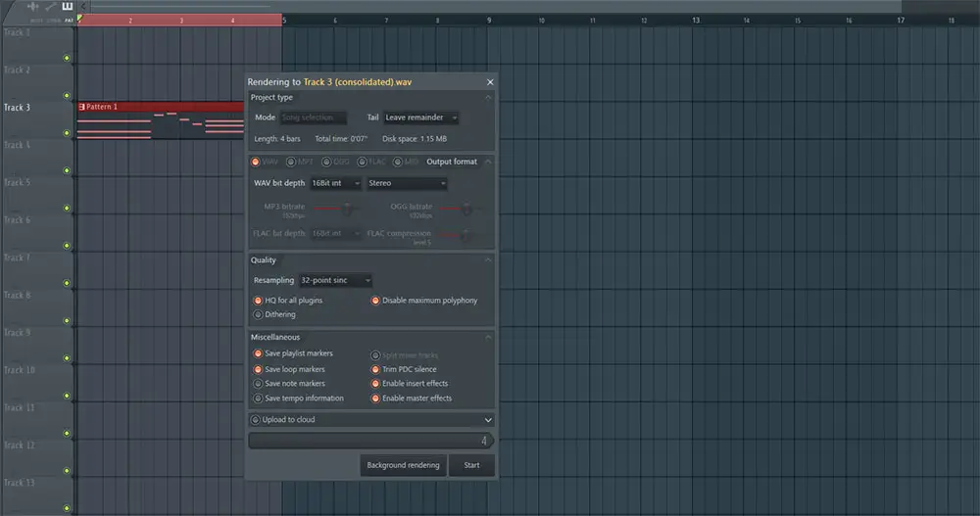Open the Resampling 32-point sinc dropdown
980x516 pixels.
tap(335, 280)
